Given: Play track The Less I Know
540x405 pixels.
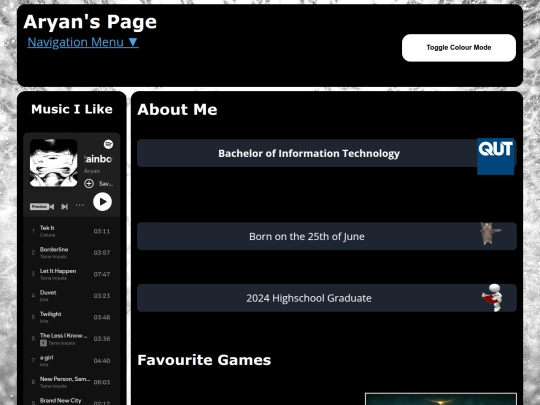Looking at the screenshot, I should coord(72,339).
